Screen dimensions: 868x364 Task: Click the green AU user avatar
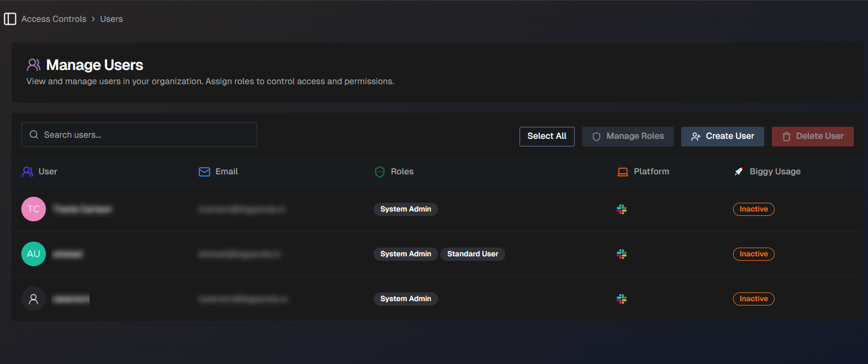(33, 254)
